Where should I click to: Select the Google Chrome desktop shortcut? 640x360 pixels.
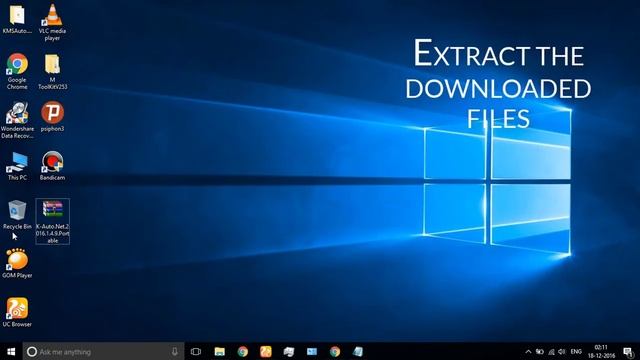pos(17,71)
